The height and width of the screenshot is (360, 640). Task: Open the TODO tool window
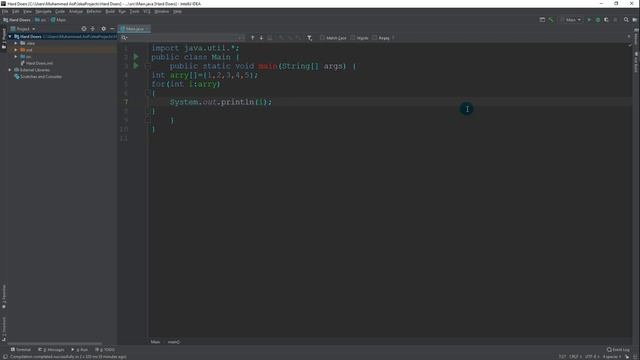pyautogui.click(x=105, y=350)
